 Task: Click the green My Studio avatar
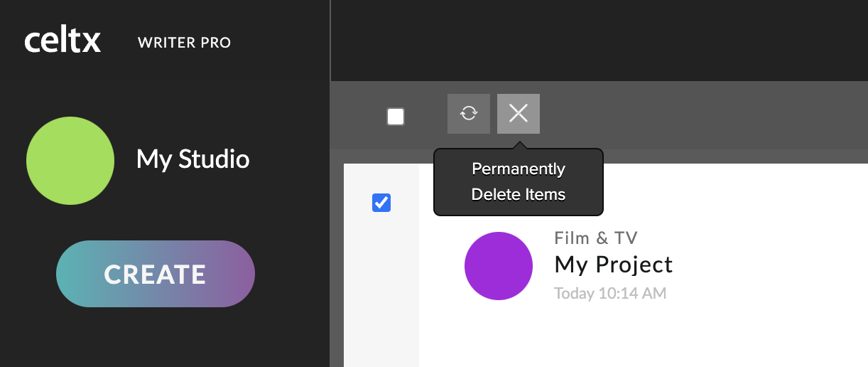click(70, 161)
